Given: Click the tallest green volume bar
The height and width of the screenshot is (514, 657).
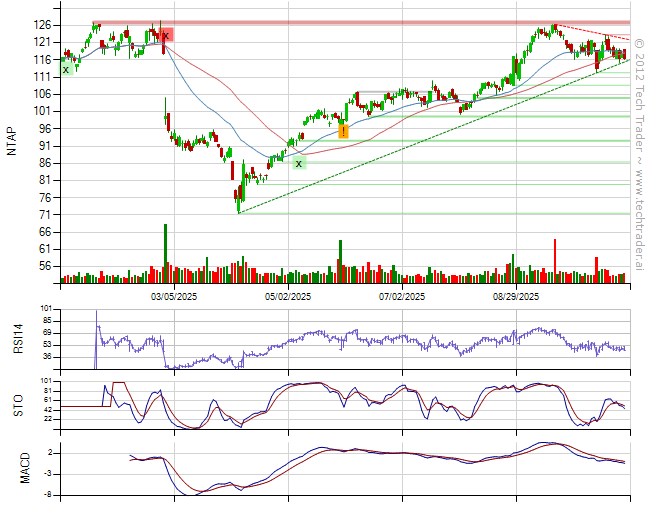Looking at the screenshot, I should (x=165, y=250).
